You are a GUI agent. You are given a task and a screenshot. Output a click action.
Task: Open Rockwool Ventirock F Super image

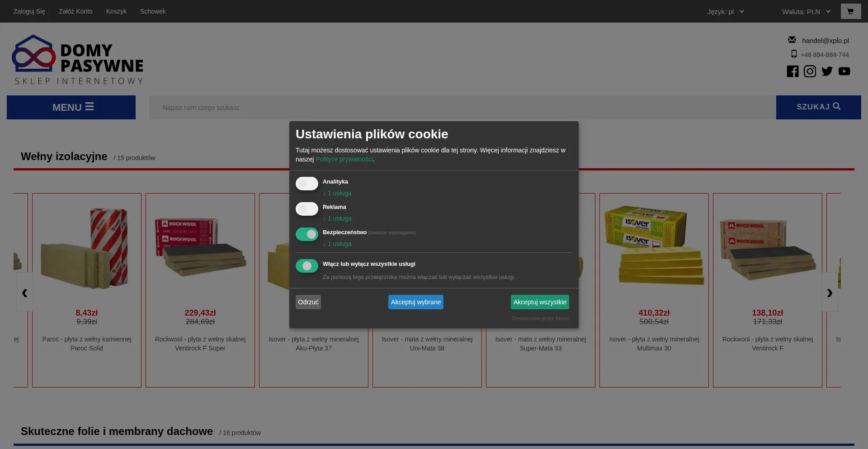pos(200,247)
